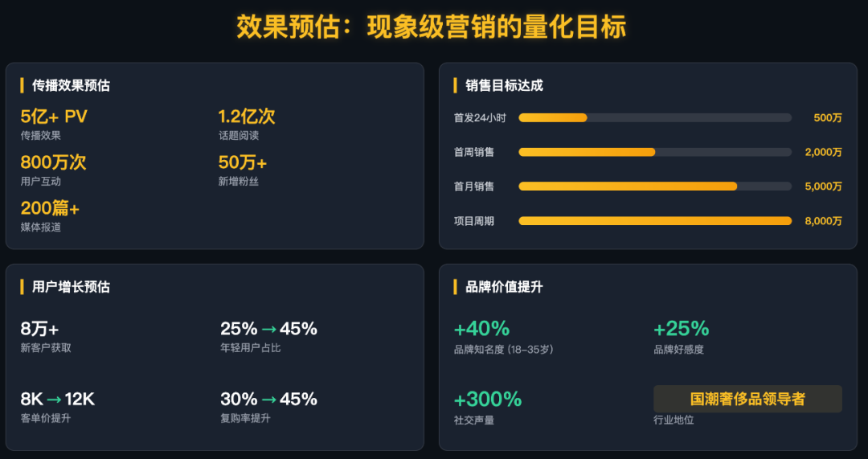Click the +300% social volume figure
The image size is (868, 459).
click(x=488, y=400)
